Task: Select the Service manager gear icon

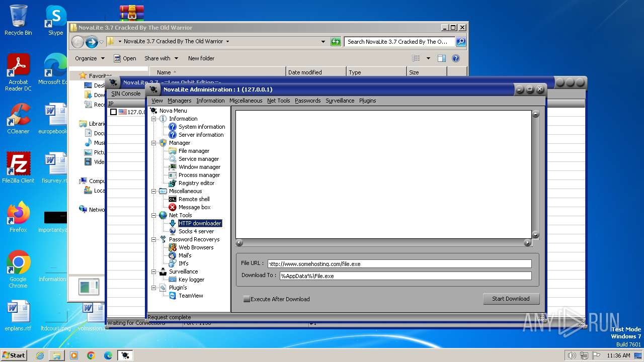Action: tap(173, 159)
